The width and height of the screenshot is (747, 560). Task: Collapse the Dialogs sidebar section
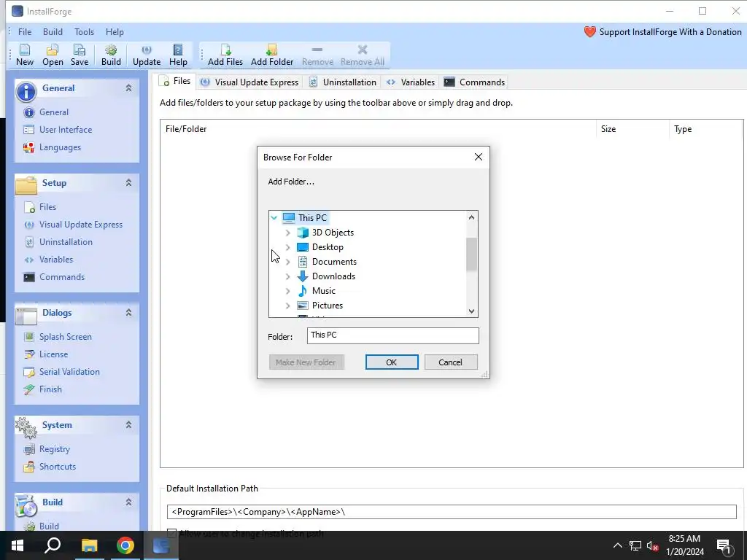pos(128,313)
